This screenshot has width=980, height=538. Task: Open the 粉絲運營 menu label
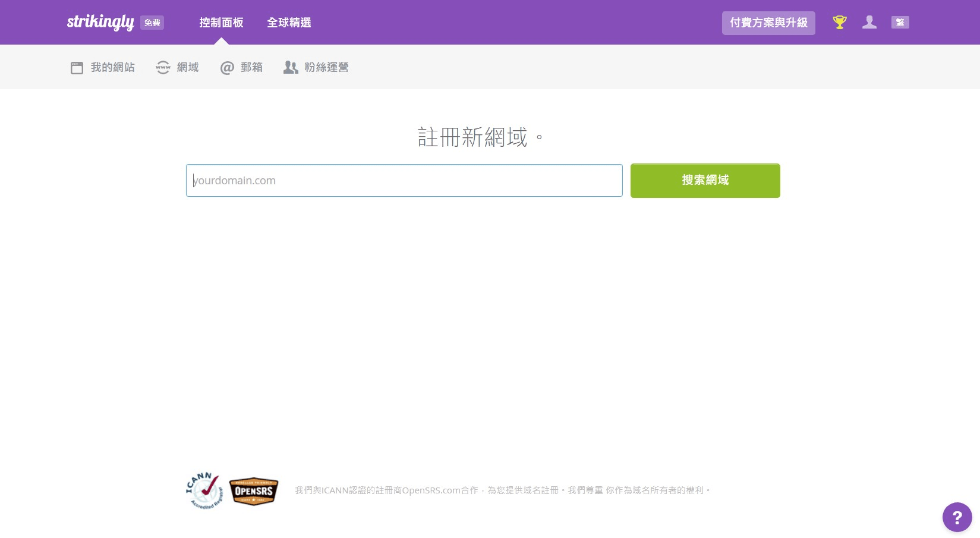[x=326, y=68]
